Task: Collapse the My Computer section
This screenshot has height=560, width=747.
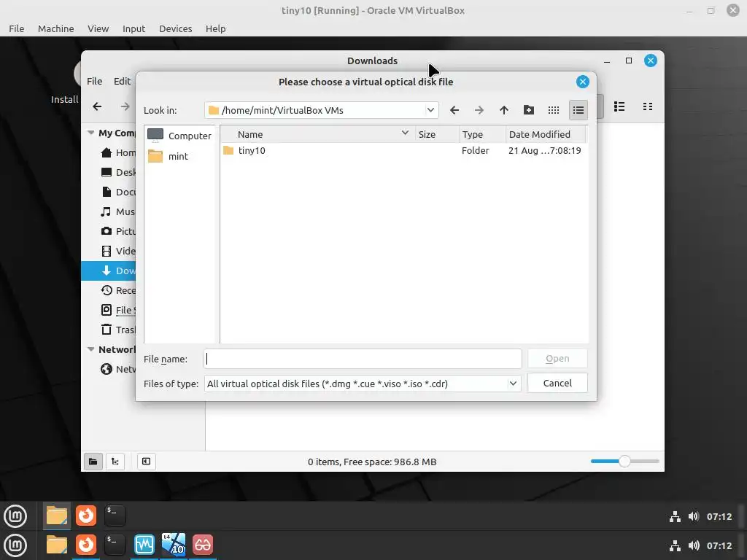Action: [90, 133]
